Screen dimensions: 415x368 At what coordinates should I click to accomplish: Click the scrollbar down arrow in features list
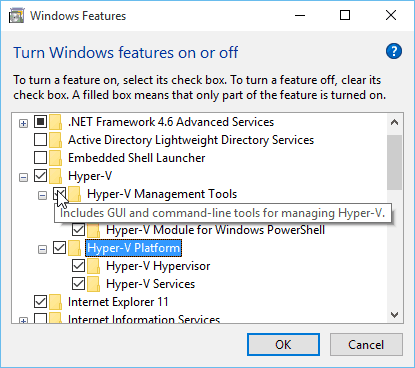(395, 315)
